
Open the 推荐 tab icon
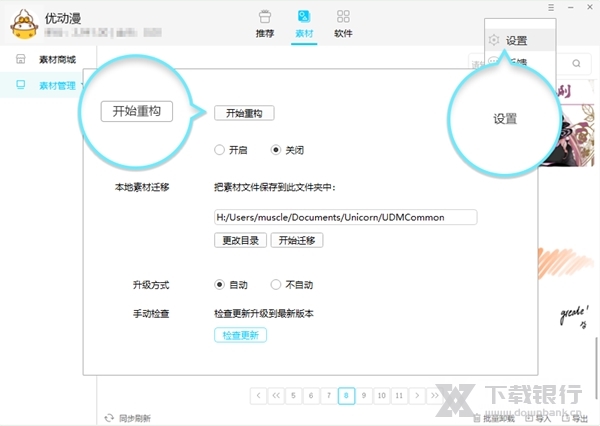(x=265, y=17)
